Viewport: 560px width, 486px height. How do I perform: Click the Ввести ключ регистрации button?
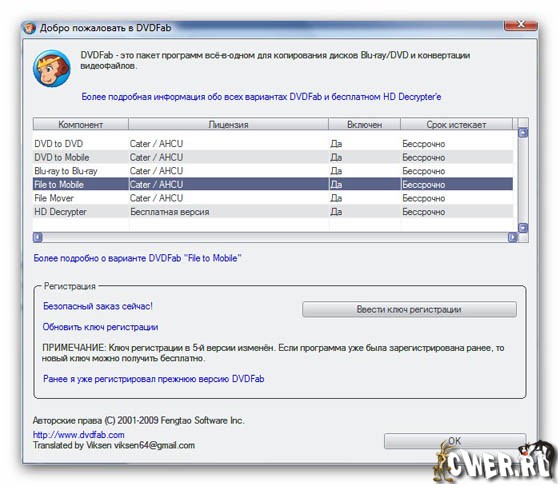pos(409,309)
